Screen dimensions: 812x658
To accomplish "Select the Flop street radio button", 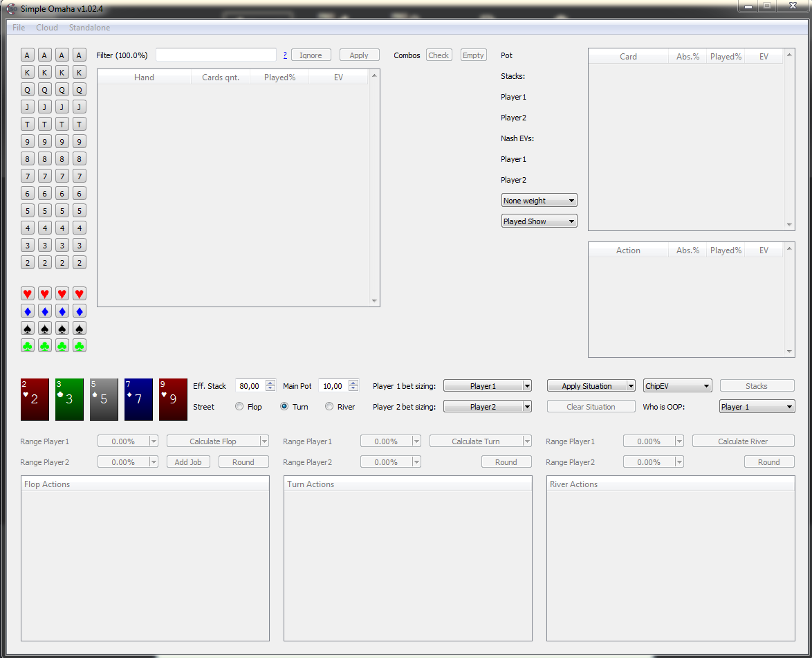I will tap(239, 407).
